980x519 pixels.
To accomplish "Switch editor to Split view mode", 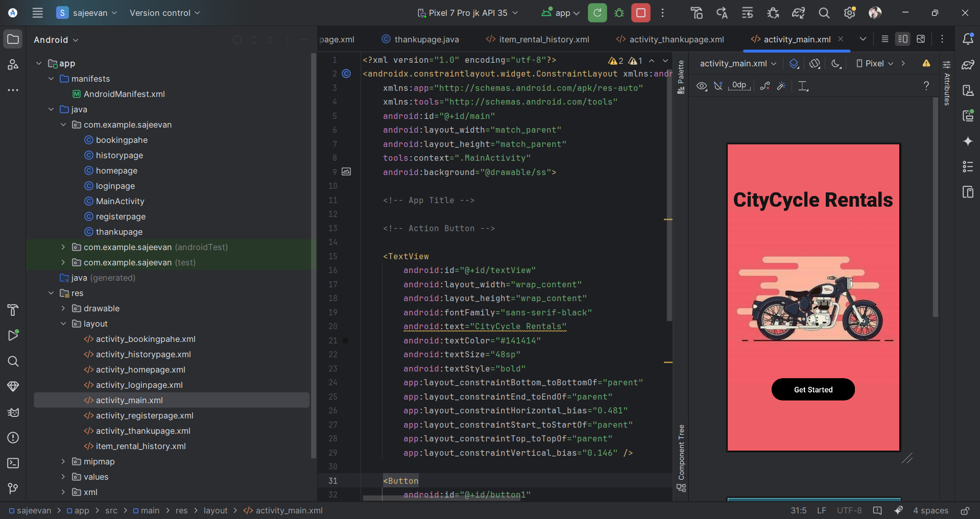I will pyautogui.click(x=902, y=39).
